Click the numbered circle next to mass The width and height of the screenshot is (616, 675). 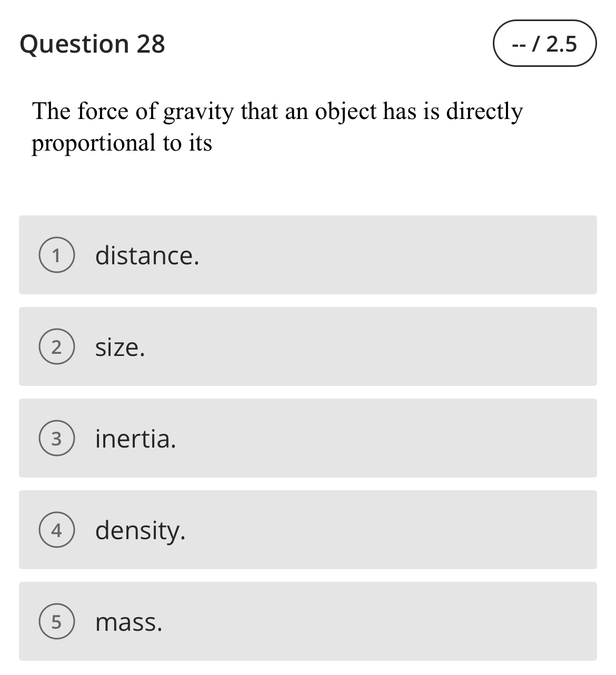click(x=57, y=622)
